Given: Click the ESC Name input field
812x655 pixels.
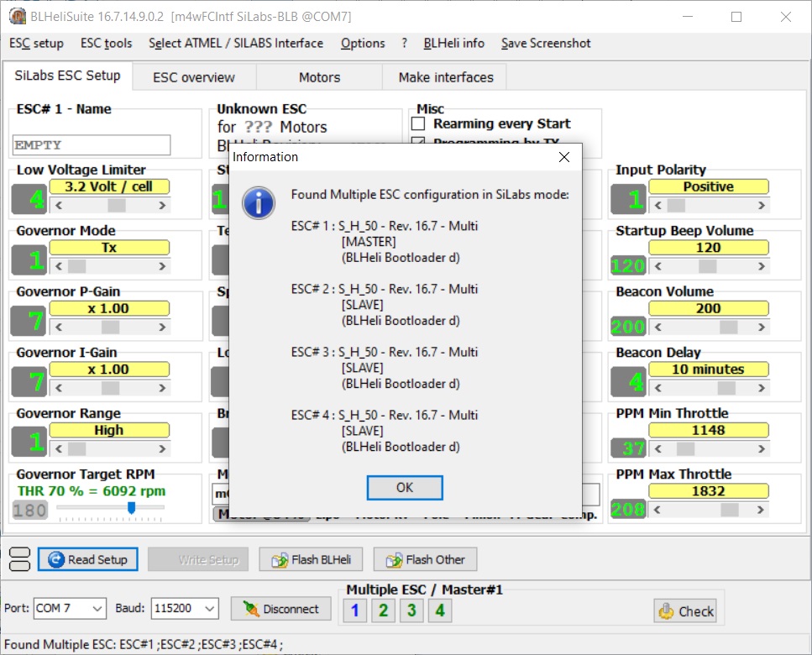Looking at the screenshot, I should point(92,145).
